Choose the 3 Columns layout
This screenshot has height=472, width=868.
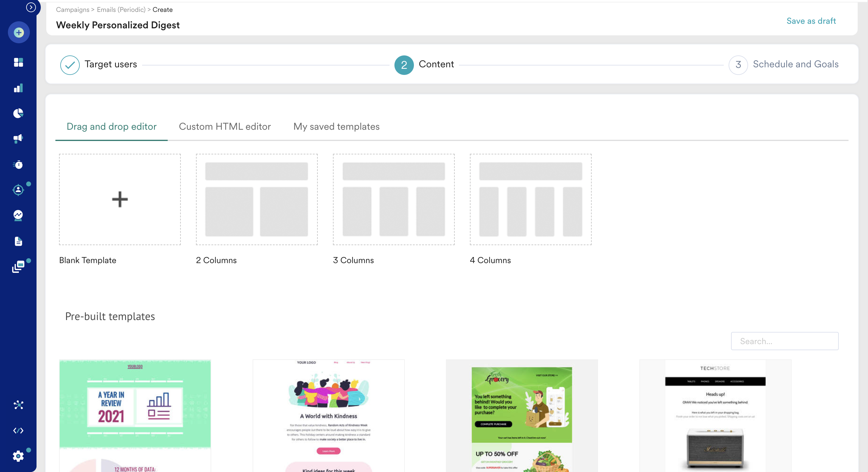point(394,199)
